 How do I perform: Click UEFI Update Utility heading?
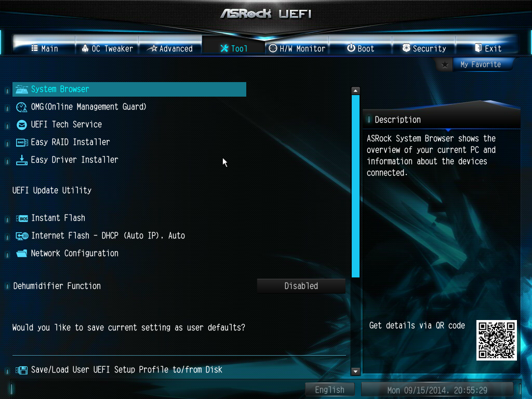(52, 190)
